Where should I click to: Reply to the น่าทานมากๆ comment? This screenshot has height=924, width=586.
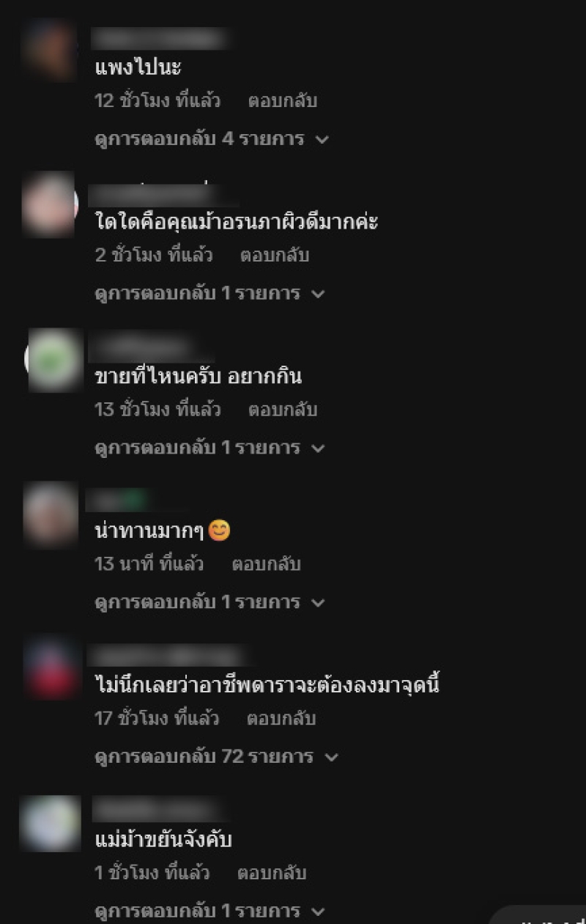click(266, 564)
